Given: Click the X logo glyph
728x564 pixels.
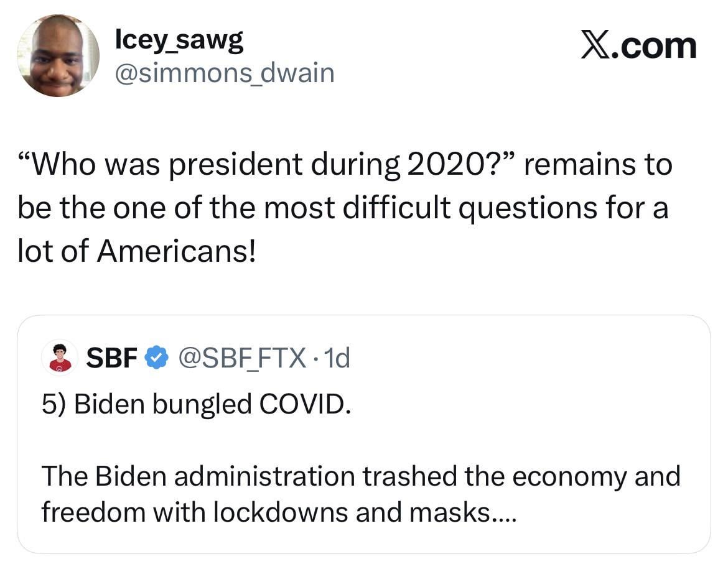Looking at the screenshot, I should (597, 47).
